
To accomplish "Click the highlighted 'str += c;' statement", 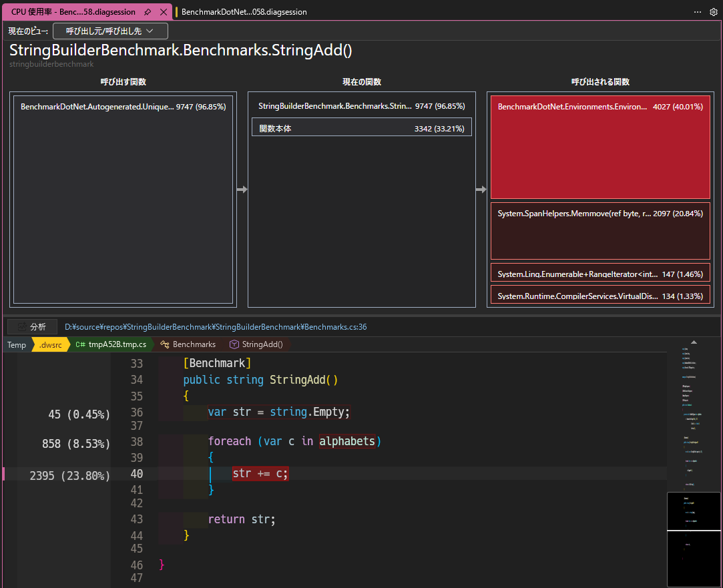I will 260,473.
